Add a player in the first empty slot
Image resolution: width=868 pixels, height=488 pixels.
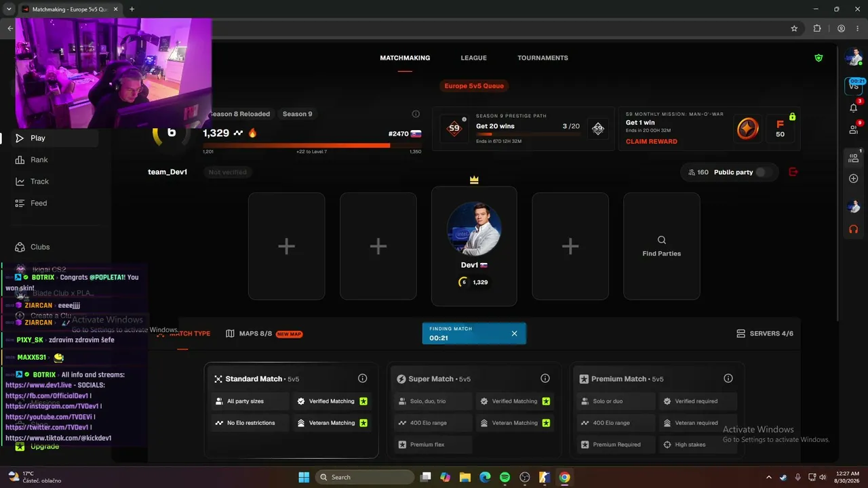pyautogui.click(x=286, y=246)
